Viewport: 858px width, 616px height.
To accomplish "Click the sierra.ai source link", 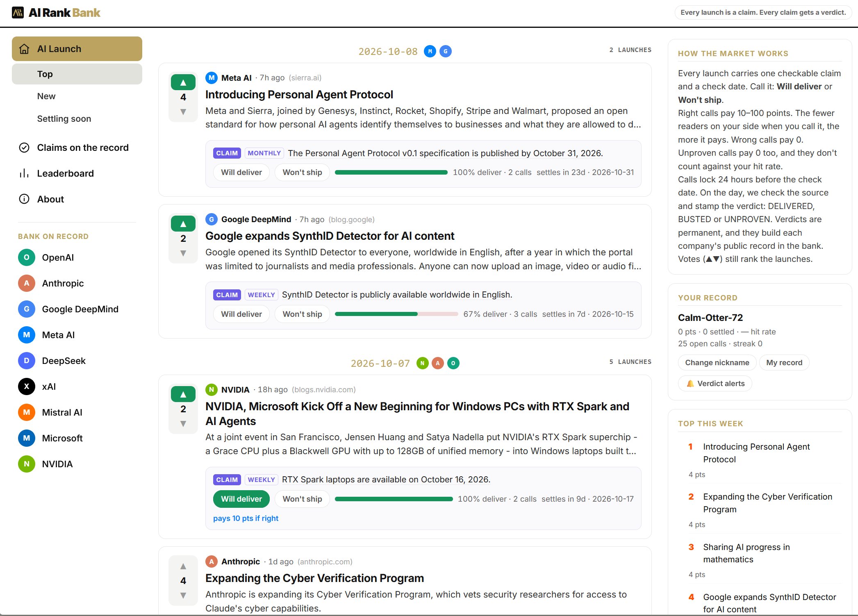I will click(x=305, y=78).
